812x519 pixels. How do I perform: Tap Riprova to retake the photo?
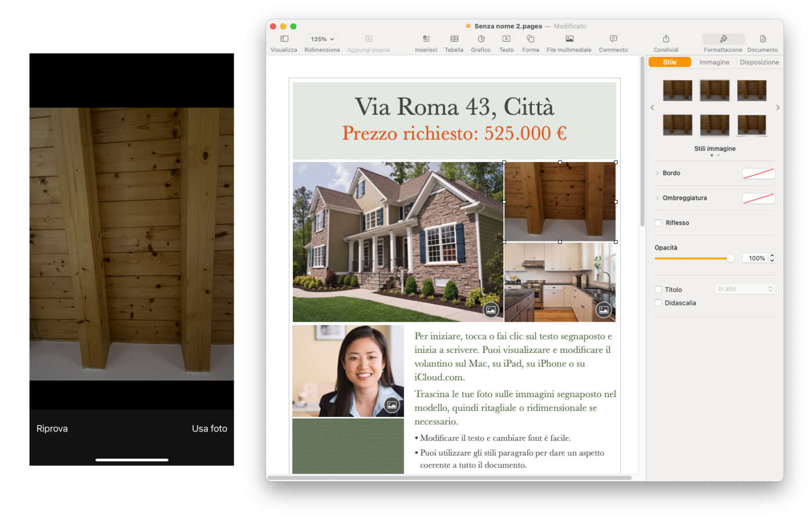[x=52, y=428]
